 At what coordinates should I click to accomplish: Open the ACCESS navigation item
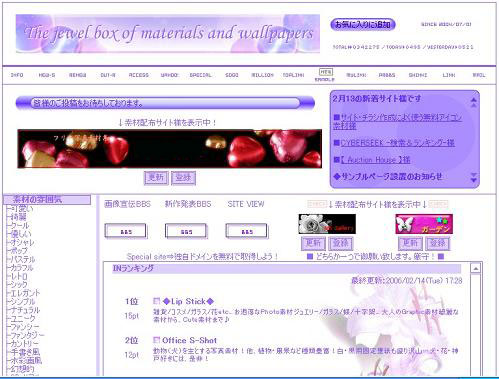(139, 75)
